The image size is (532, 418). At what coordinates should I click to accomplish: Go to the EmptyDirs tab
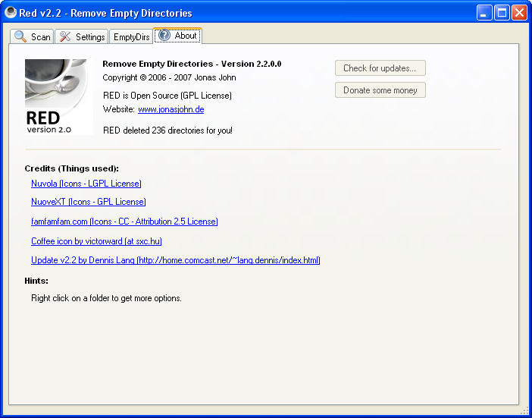(x=131, y=36)
